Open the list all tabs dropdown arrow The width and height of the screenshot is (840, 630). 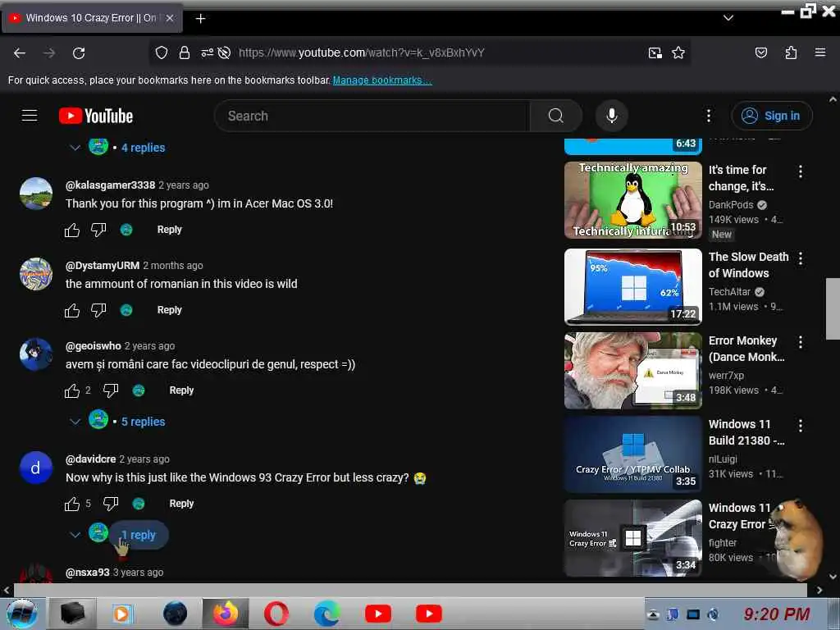(728, 18)
